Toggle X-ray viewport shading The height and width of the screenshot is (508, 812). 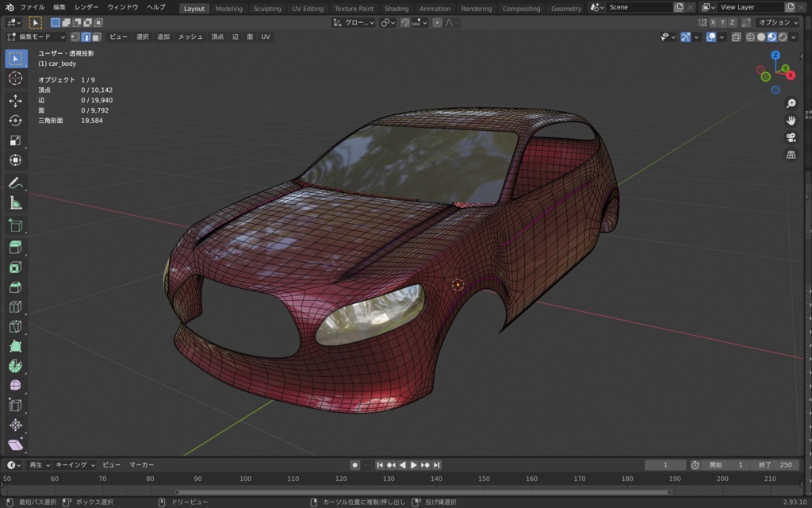click(736, 37)
